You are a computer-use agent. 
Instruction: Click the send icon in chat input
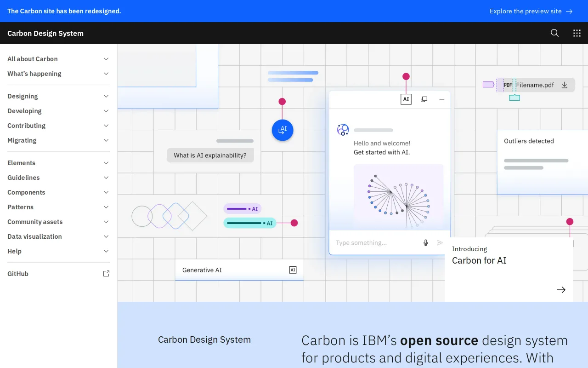tap(440, 243)
